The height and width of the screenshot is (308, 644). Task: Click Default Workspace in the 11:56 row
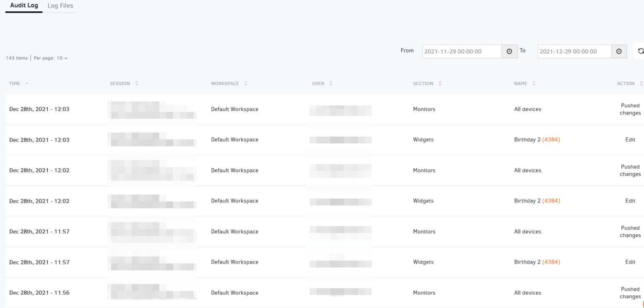pos(235,293)
